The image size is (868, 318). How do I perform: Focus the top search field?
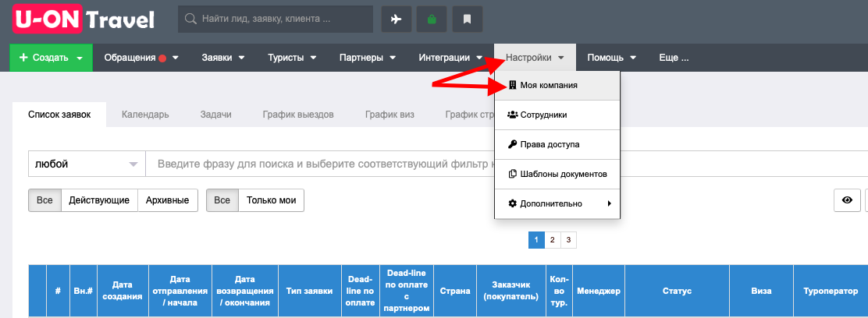275,19
